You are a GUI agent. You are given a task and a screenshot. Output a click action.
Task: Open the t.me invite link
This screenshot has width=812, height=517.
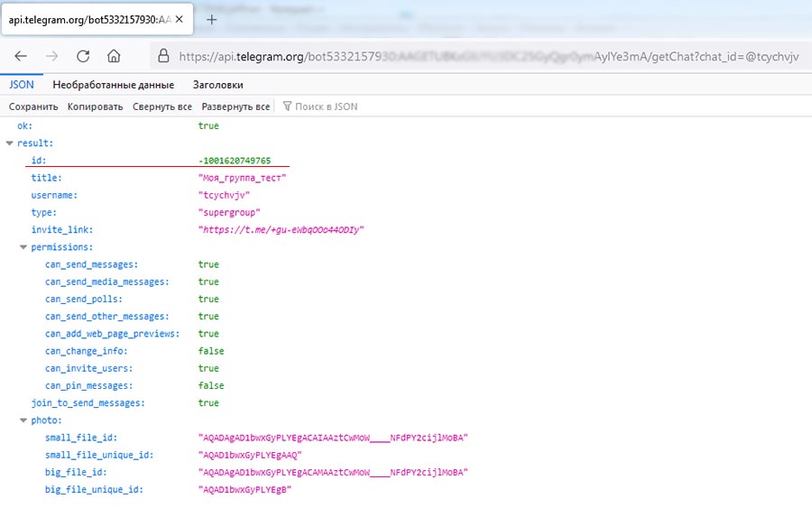click(x=281, y=229)
